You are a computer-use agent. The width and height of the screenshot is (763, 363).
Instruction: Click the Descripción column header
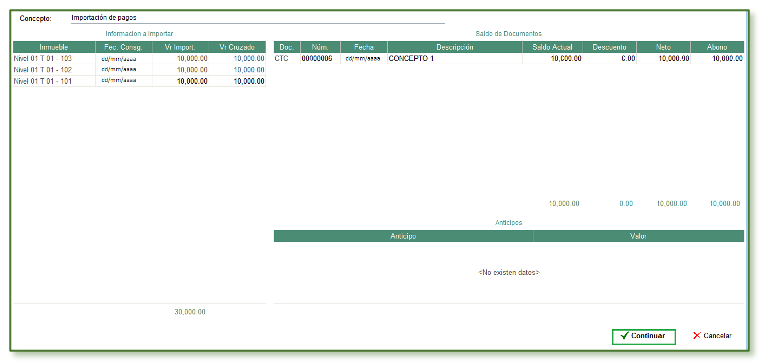point(455,47)
